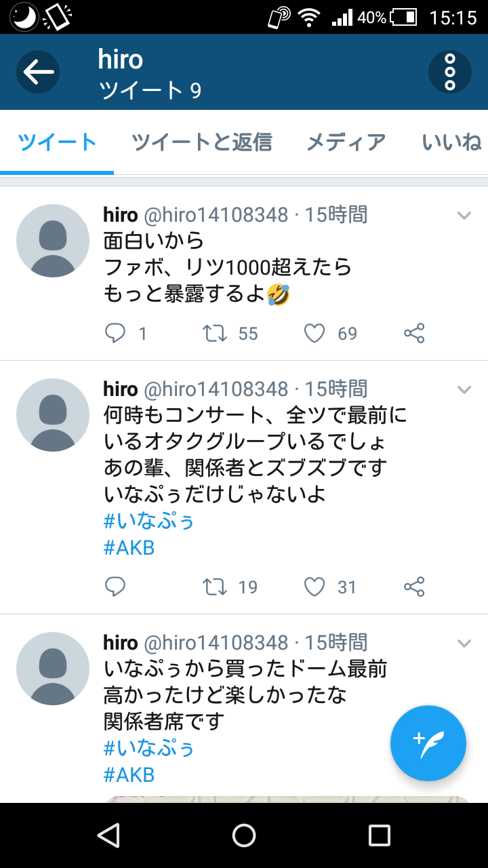Switch to the ツイートと返信 tab
The width and height of the screenshot is (488, 868).
coord(201,142)
